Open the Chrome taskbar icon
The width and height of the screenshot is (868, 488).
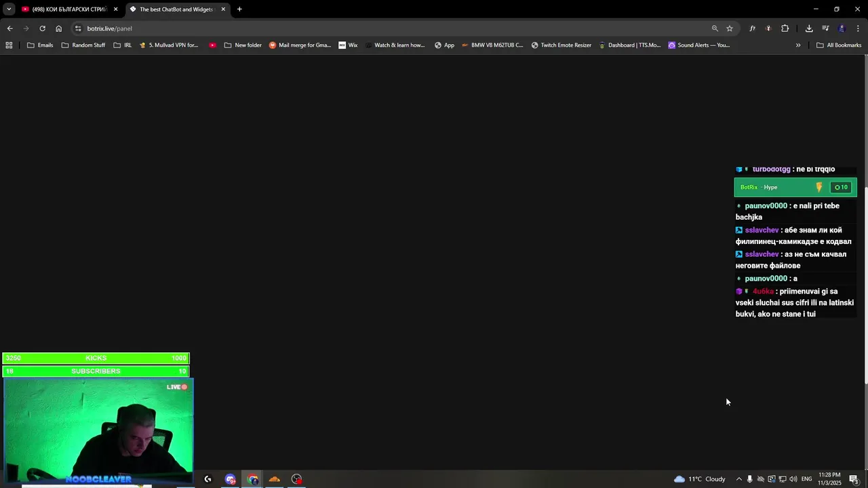253,479
